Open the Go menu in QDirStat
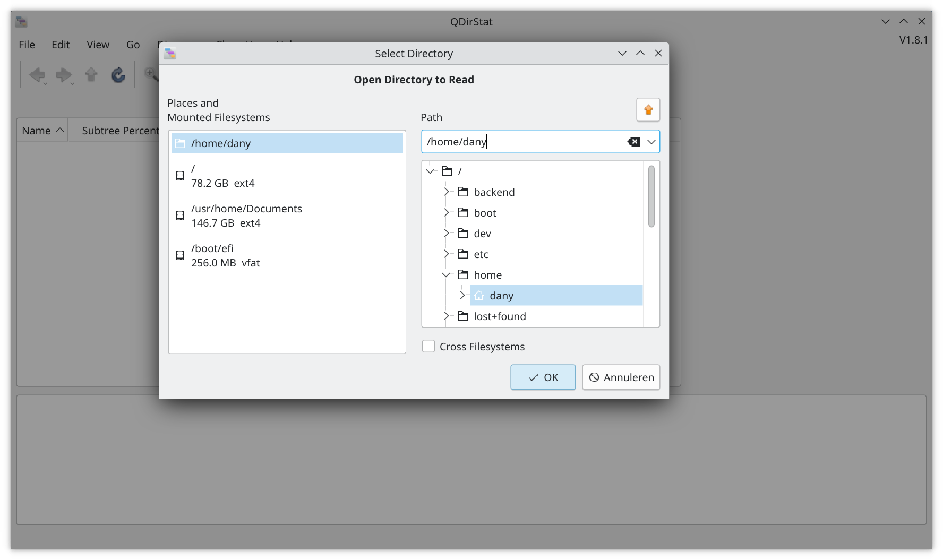 tap(133, 45)
